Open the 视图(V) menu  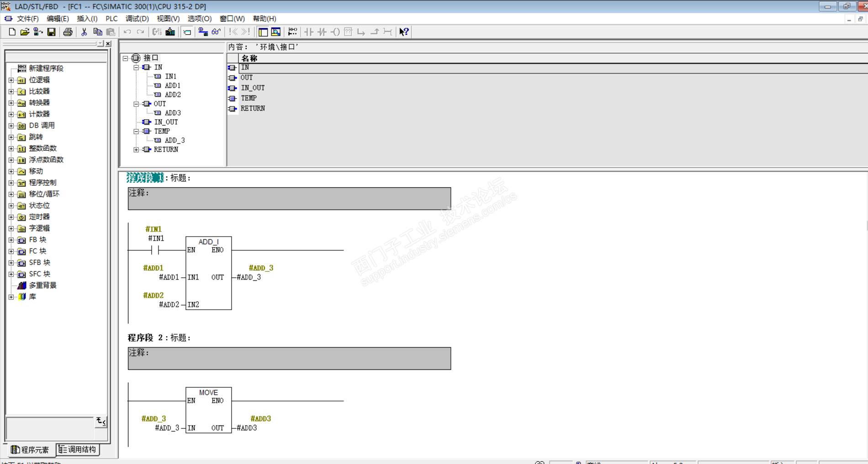[168, 19]
